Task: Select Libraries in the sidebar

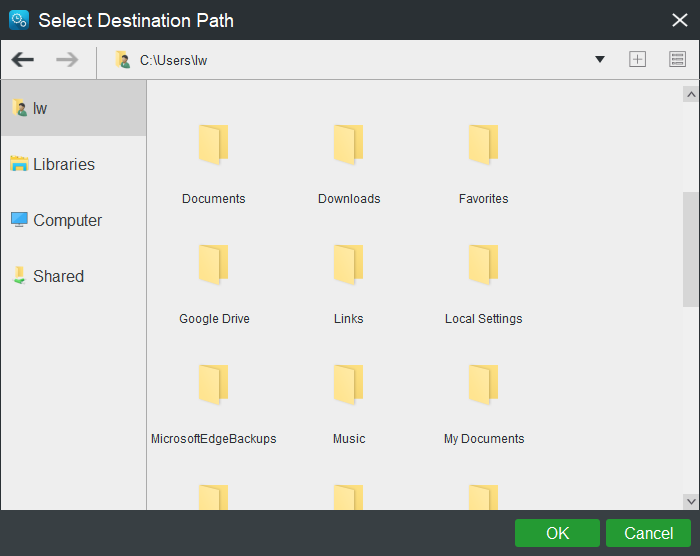Action: (x=74, y=164)
